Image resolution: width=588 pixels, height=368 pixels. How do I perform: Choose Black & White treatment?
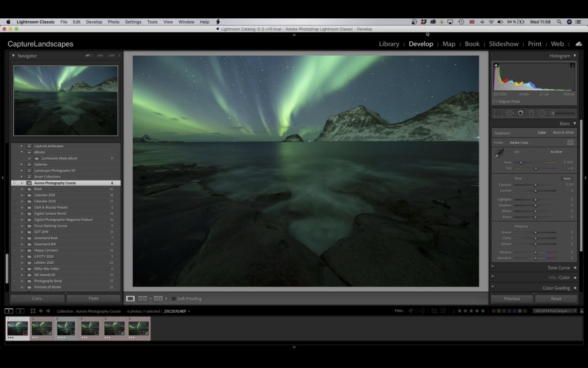[x=563, y=133]
